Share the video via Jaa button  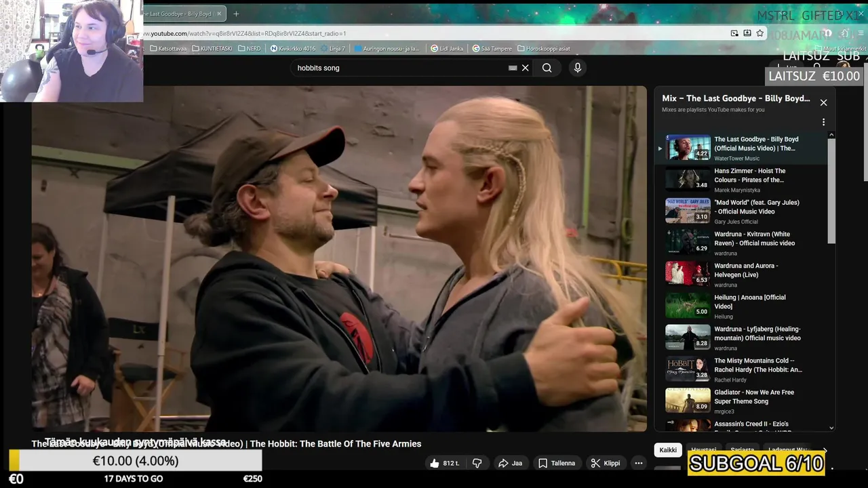tap(510, 463)
